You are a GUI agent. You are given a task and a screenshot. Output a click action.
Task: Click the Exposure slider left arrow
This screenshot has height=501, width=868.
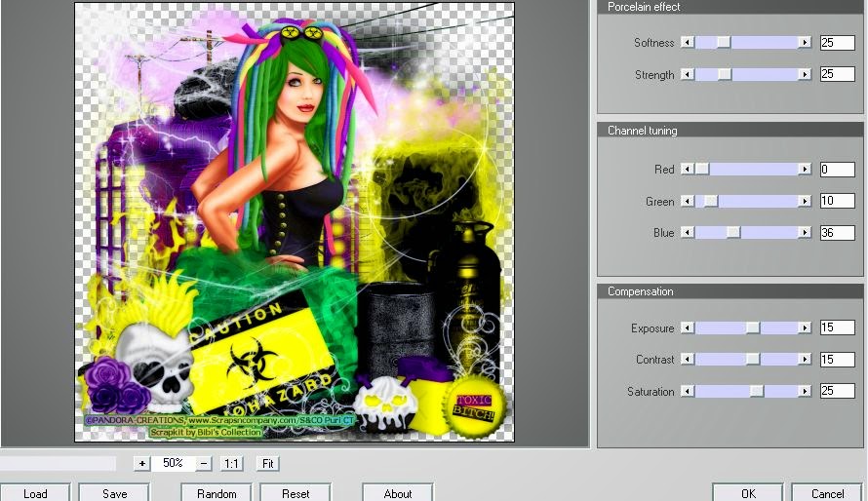688,328
